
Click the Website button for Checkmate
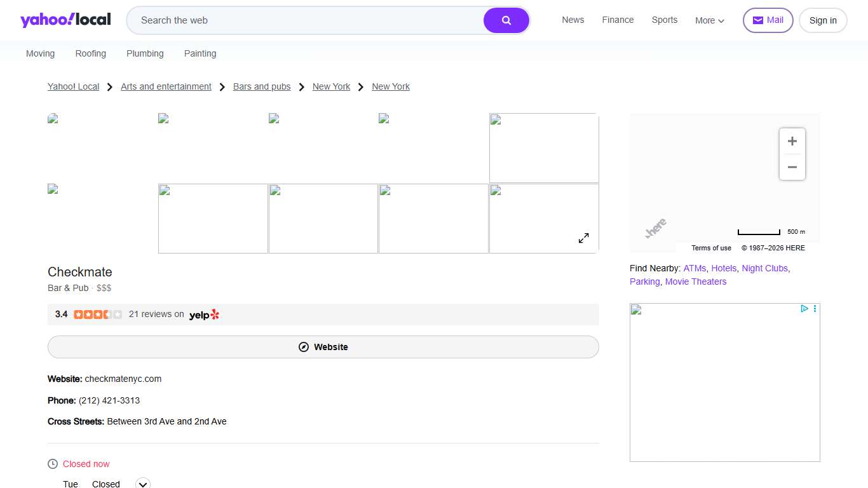tap(323, 347)
